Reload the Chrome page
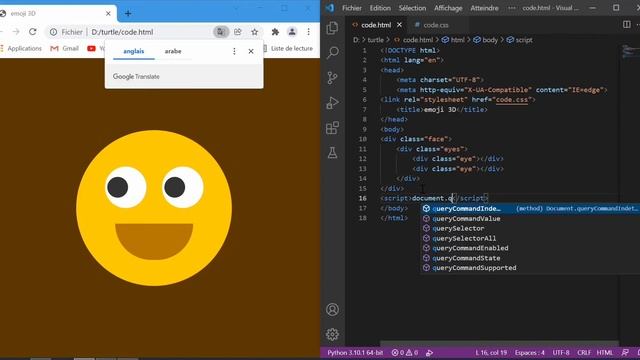This screenshot has width=640, height=360. click(x=33, y=31)
